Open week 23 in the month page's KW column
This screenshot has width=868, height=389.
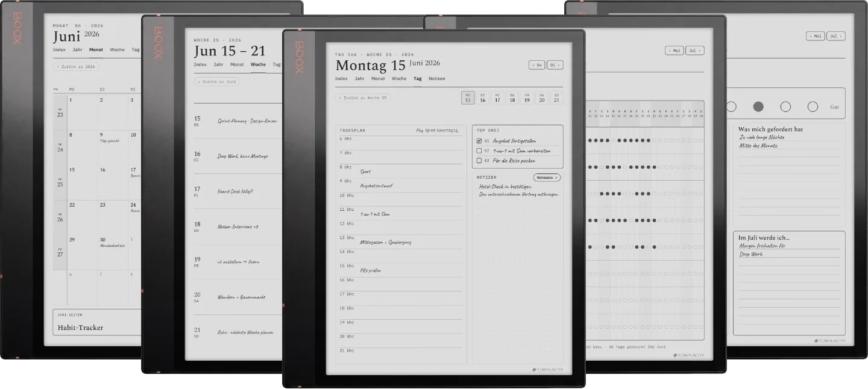(60, 113)
